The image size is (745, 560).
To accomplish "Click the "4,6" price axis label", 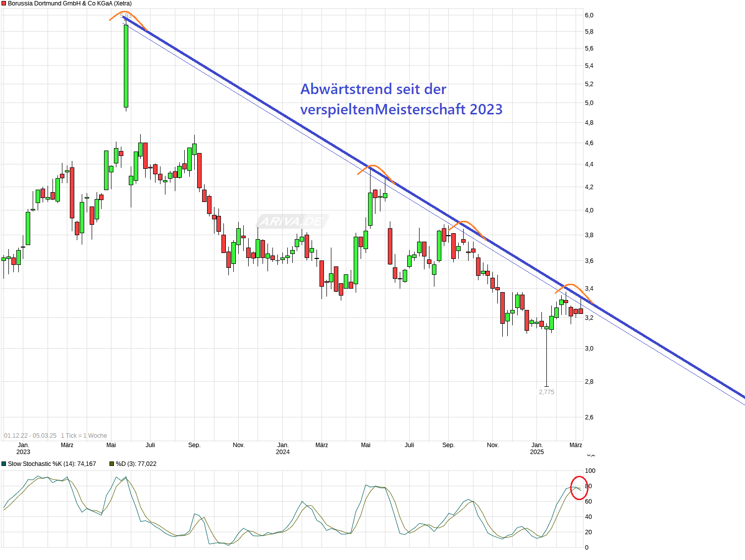I will [x=589, y=143].
